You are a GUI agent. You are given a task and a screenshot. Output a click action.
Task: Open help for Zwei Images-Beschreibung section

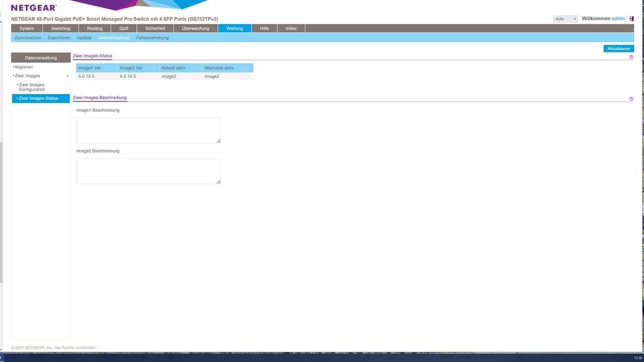[631, 99]
